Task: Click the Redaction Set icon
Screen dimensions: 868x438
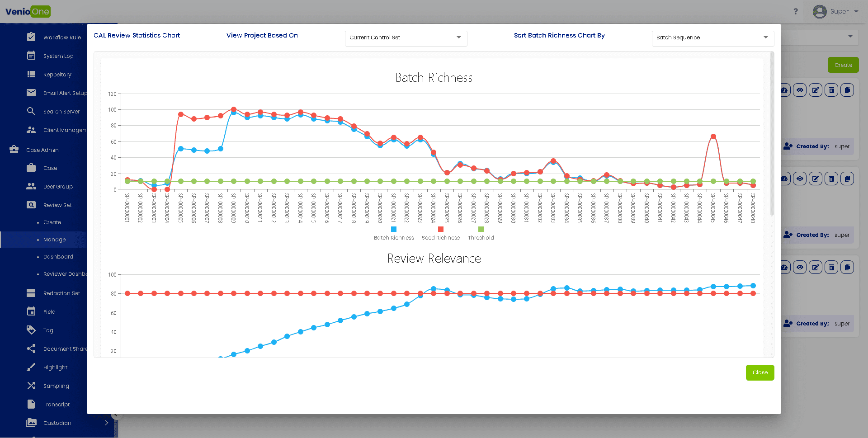Action: click(x=31, y=293)
